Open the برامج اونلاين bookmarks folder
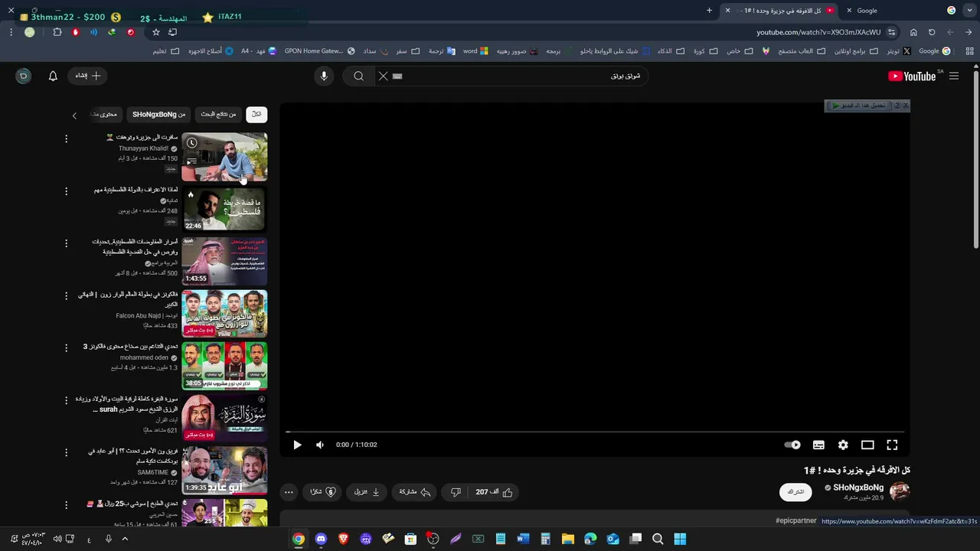Screen dimensions: 980x551 pyautogui.click(x=856, y=51)
